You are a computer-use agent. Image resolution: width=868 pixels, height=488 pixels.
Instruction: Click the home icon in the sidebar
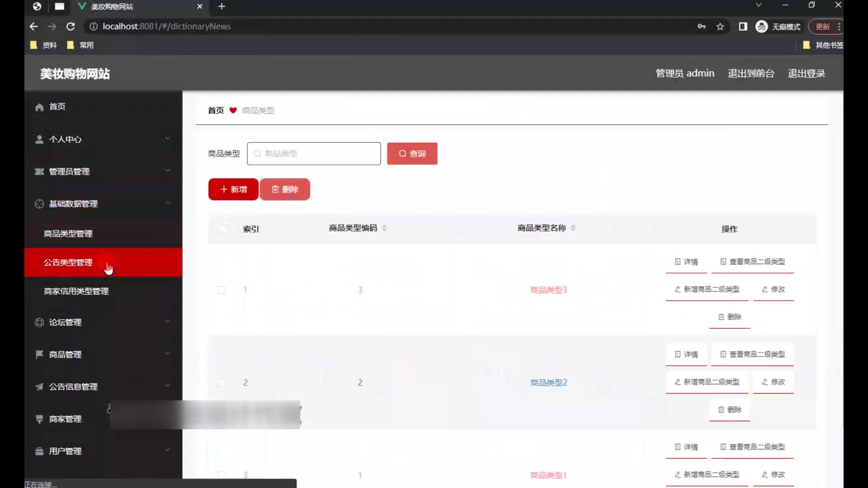tap(39, 107)
